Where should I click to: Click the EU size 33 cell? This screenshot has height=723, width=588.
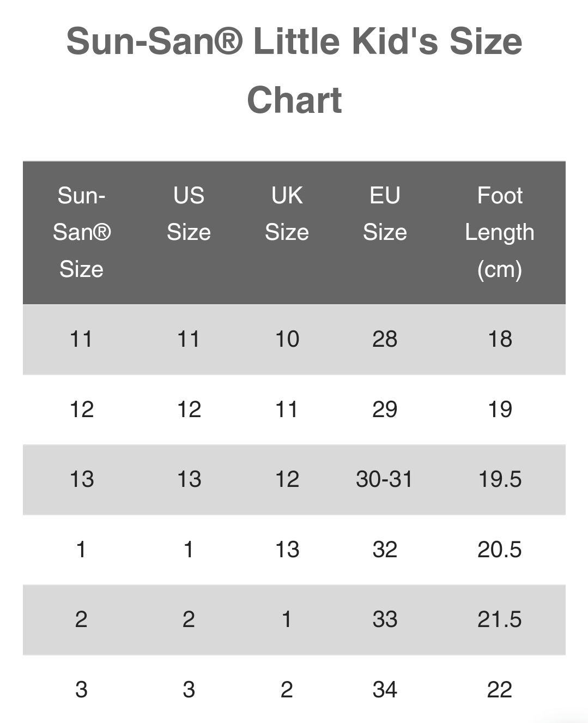[385, 619]
